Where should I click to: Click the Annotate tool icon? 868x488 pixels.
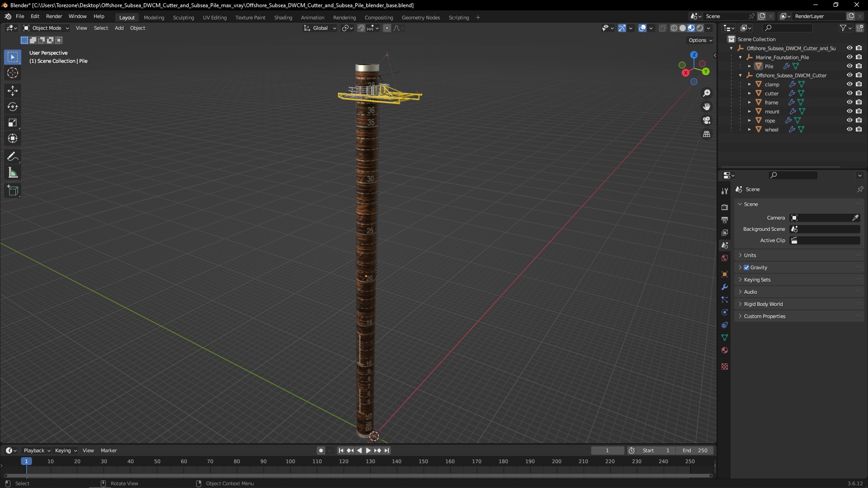[13, 155]
